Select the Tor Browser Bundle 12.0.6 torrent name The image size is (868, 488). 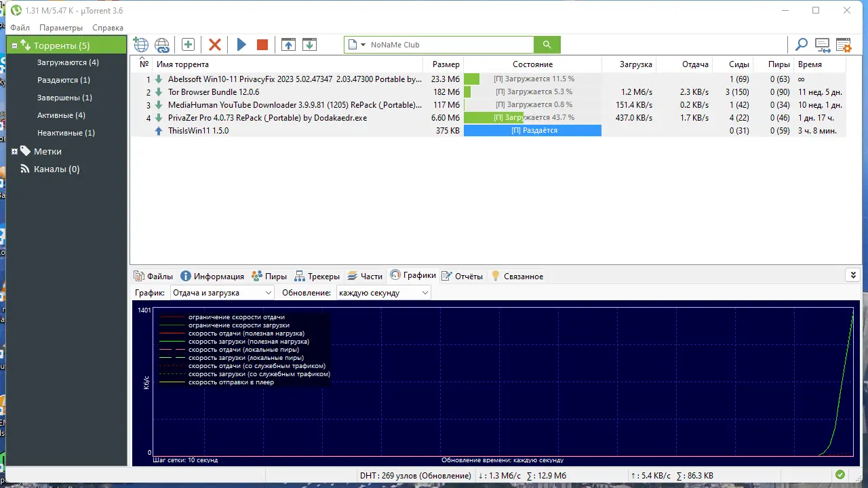click(214, 92)
